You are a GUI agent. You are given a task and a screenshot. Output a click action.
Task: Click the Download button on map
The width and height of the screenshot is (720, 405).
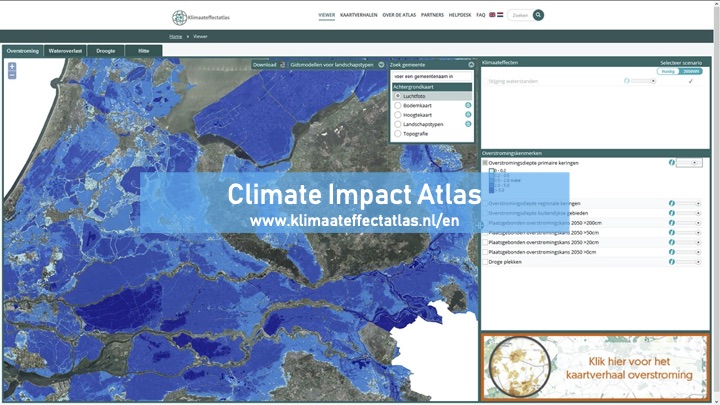pos(269,65)
